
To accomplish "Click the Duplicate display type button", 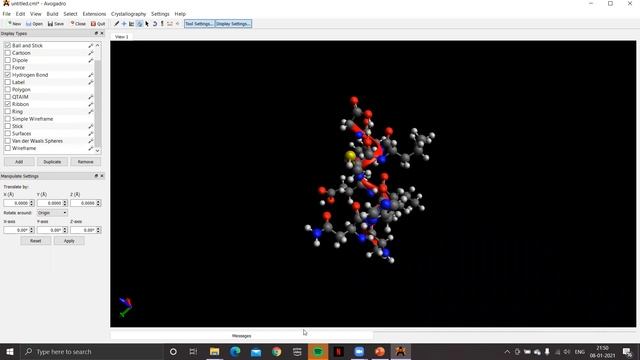I will [52, 162].
